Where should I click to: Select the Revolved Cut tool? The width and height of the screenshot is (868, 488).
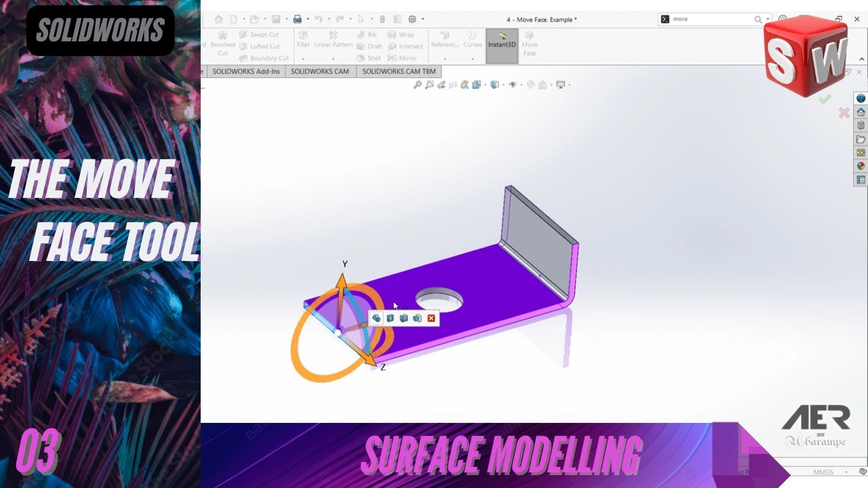(222, 43)
